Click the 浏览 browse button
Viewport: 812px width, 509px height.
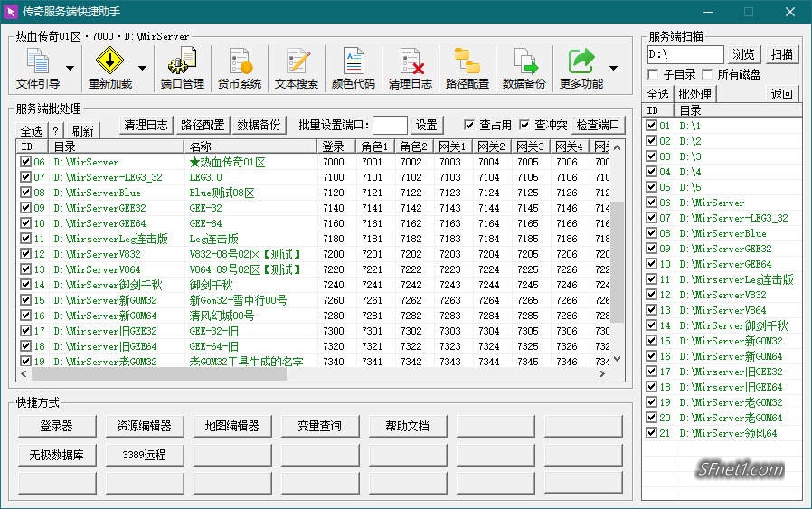pyautogui.click(x=743, y=54)
